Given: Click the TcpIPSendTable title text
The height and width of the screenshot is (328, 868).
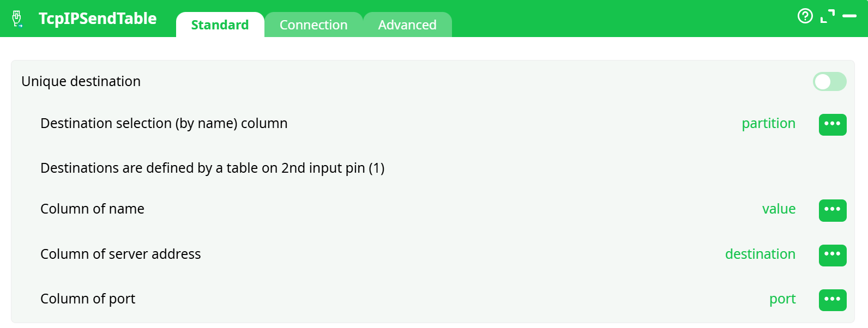Looking at the screenshot, I should click(98, 19).
